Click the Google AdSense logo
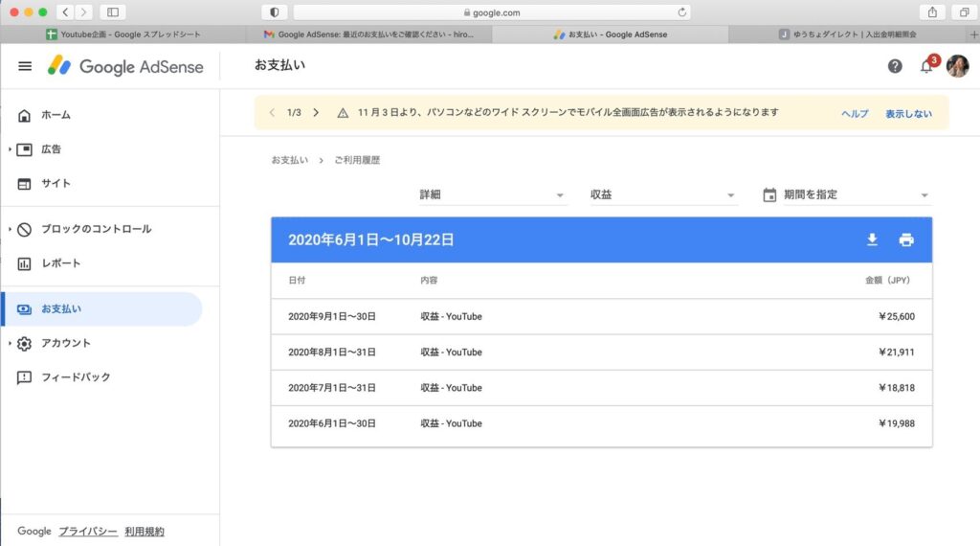Image resolution: width=980 pixels, height=546 pixels. pos(125,66)
